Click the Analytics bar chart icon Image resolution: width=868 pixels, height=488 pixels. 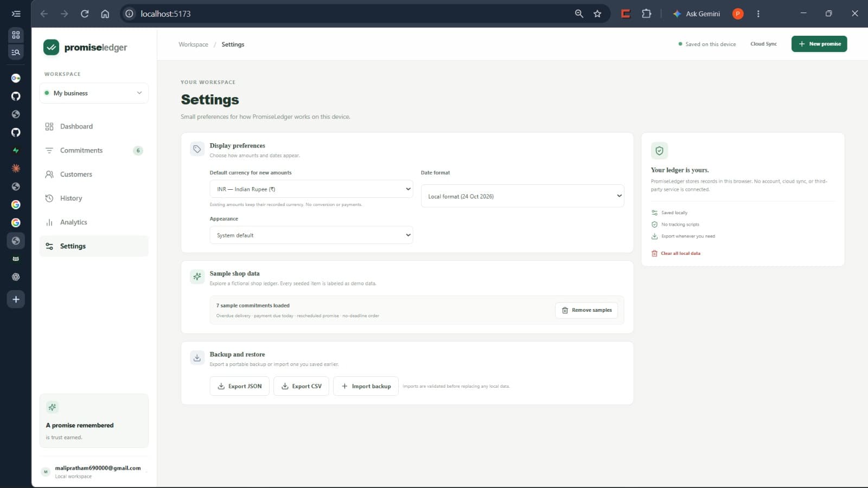(49, 222)
